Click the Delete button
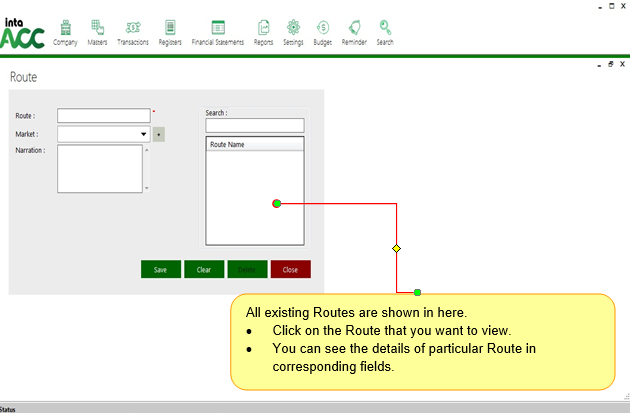 click(x=247, y=270)
